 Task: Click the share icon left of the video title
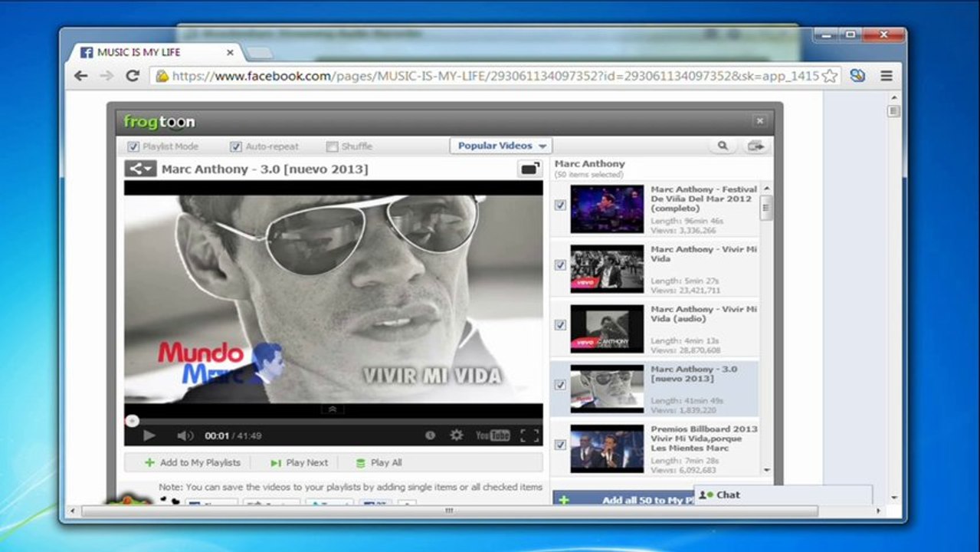(x=140, y=169)
